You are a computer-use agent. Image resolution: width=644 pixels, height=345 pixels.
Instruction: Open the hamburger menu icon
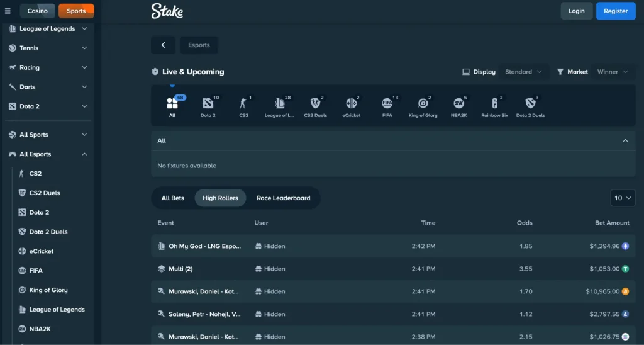click(8, 11)
